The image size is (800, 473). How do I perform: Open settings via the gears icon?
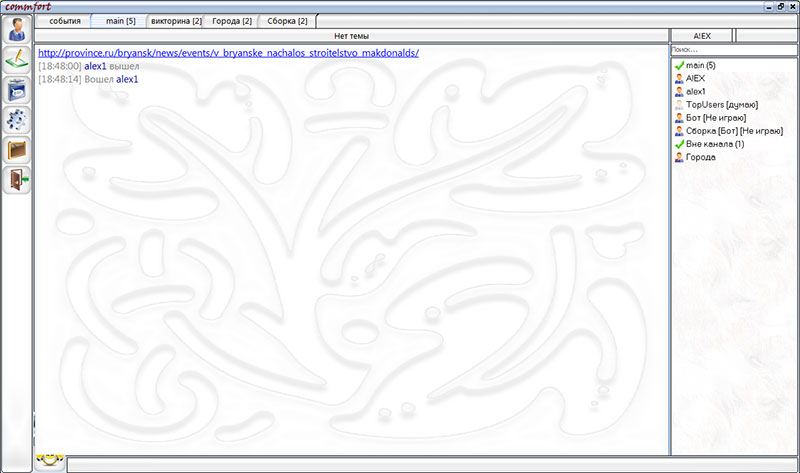17,119
